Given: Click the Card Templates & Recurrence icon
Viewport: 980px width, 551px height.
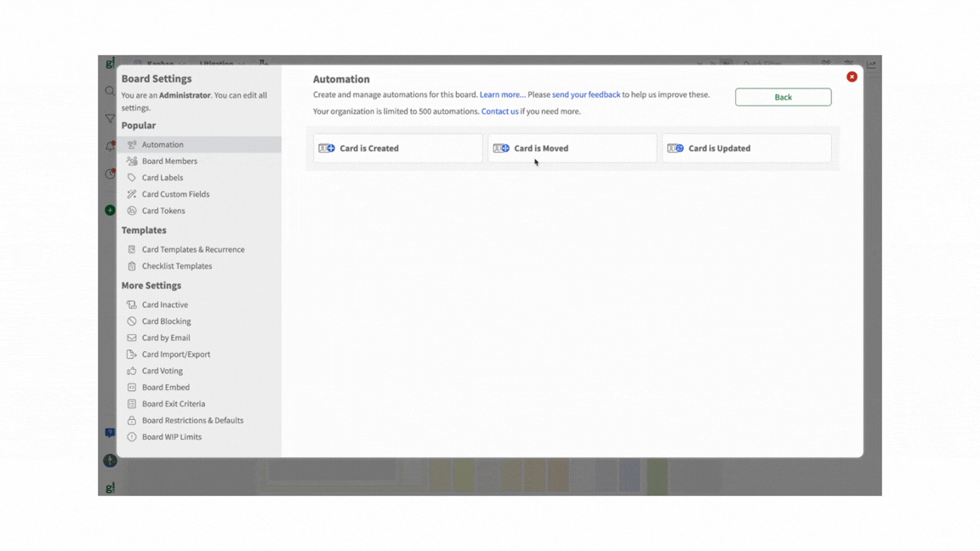Looking at the screenshot, I should point(132,249).
